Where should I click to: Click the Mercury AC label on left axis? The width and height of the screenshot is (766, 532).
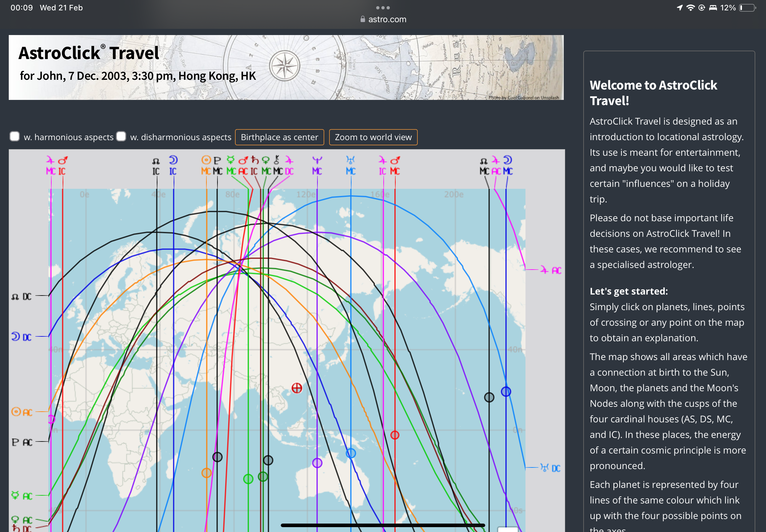tap(22, 496)
